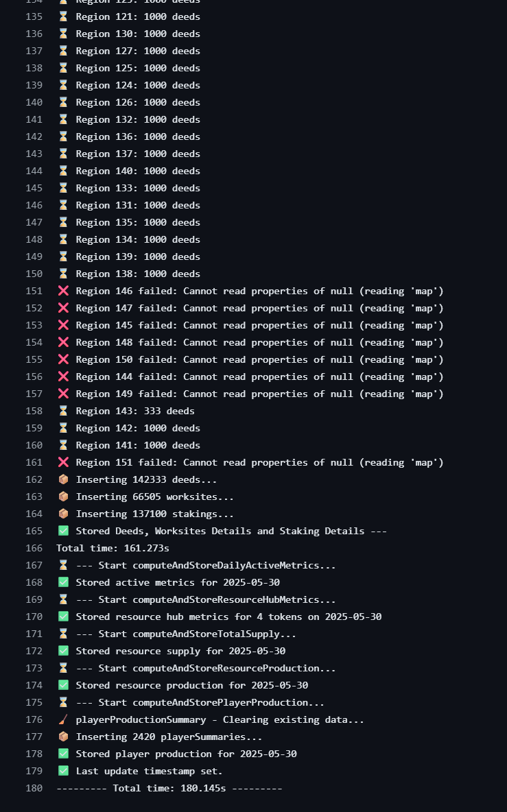Image resolution: width=507 pixels, height=812 pixels.
Task: Click the broom icon beside playerProductionSummary
Action: (x=63, y=720)
